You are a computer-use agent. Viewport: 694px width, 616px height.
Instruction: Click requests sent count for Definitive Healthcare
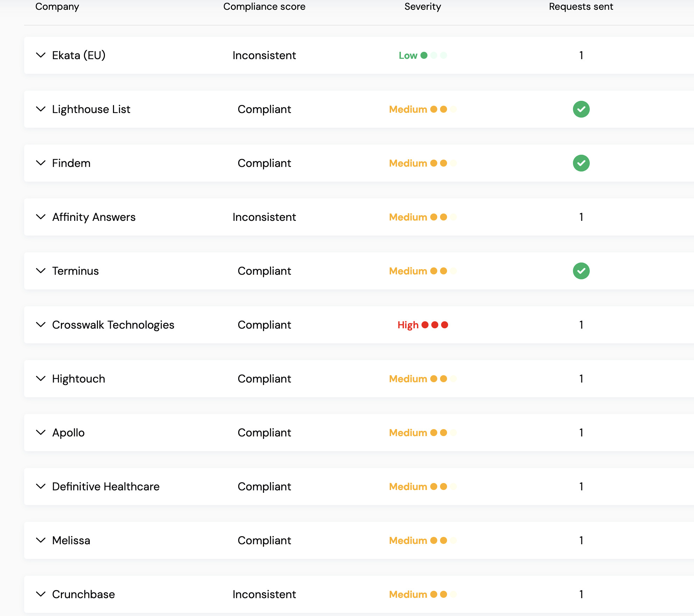581,486
